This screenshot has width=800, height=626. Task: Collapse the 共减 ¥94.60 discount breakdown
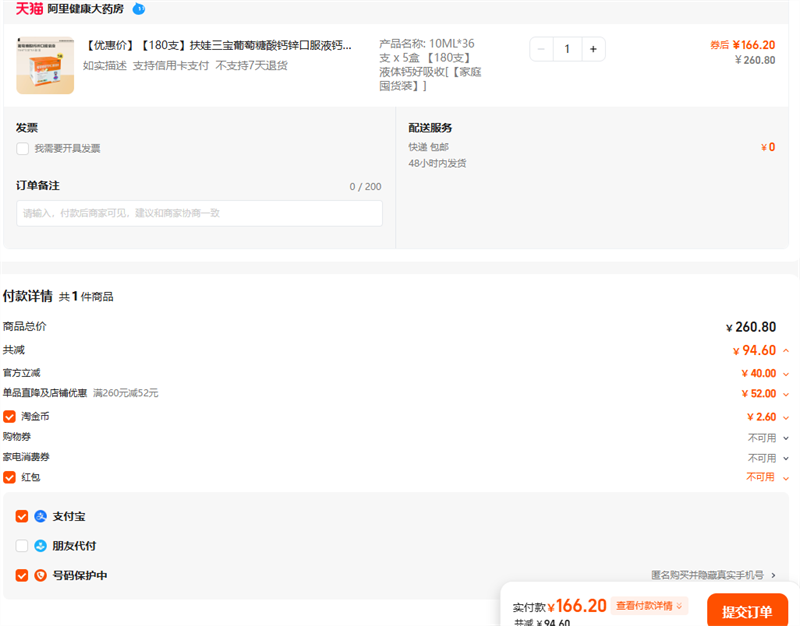pos(786,351)
